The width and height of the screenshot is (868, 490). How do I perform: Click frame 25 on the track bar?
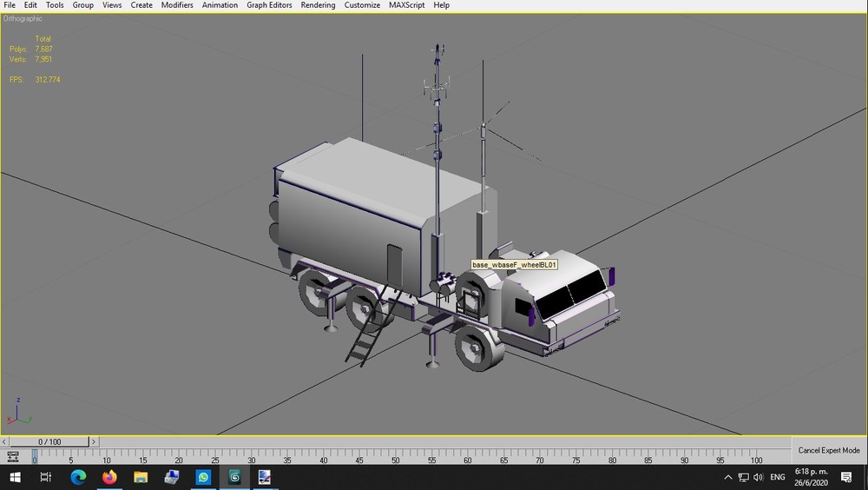click(x=214, y=456)
